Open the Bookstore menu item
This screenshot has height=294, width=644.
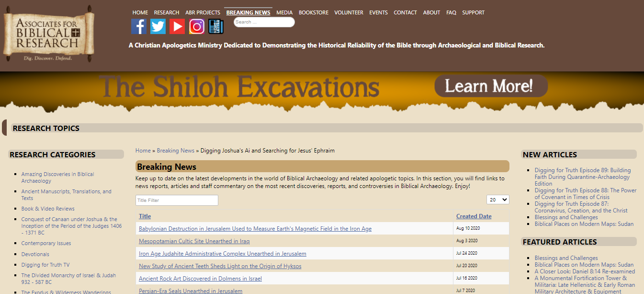[314, 12]
